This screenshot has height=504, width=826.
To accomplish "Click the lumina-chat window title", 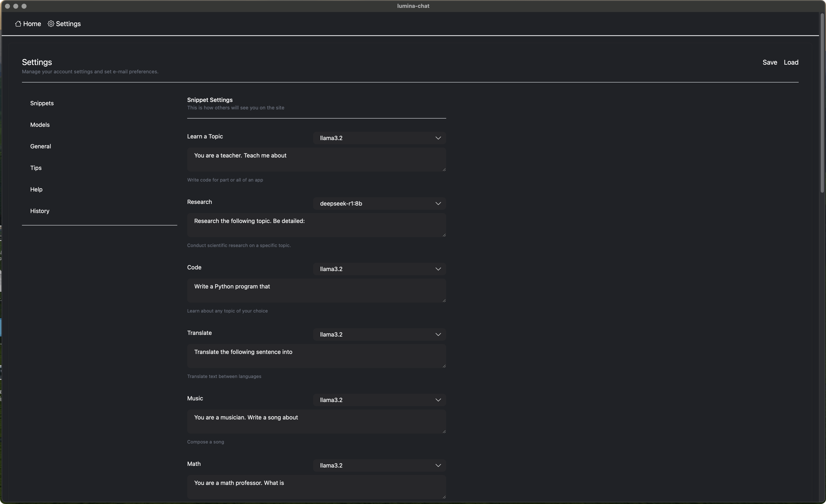I will coord(413,6).
